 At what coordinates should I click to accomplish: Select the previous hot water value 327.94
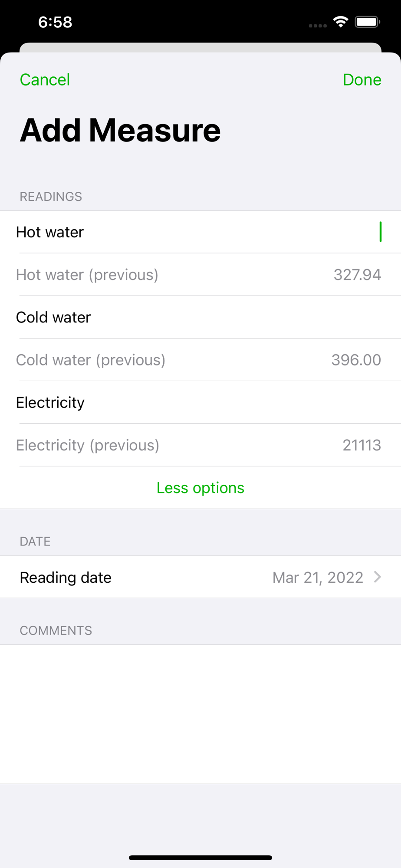click(x=357, y=275)
